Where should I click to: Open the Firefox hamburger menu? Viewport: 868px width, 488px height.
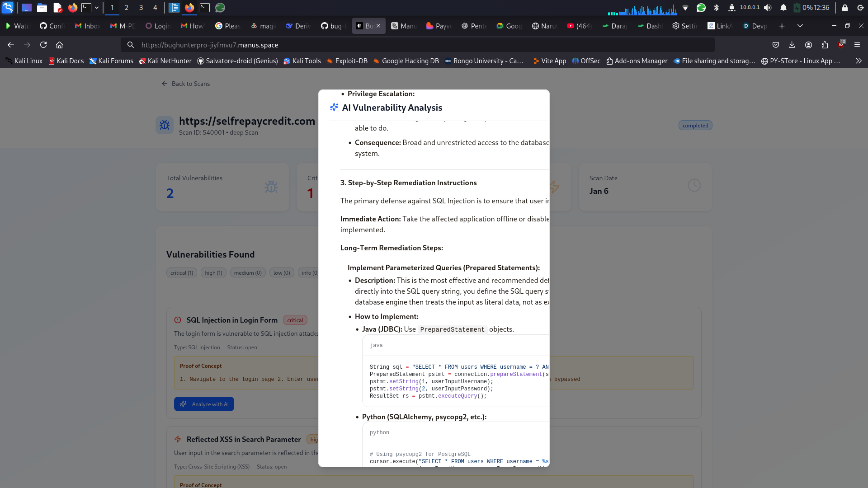(x=857, y=45)
